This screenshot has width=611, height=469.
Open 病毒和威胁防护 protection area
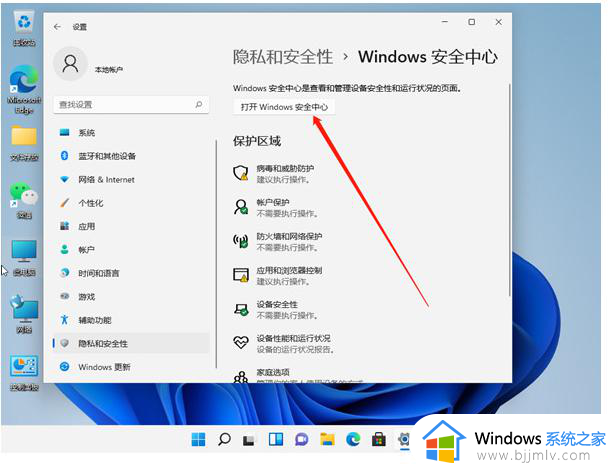(285, 174)
